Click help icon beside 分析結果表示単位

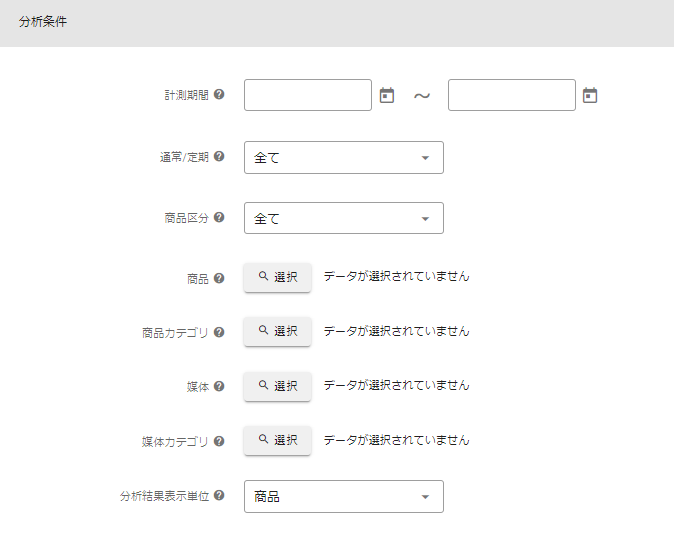point(219,495)
